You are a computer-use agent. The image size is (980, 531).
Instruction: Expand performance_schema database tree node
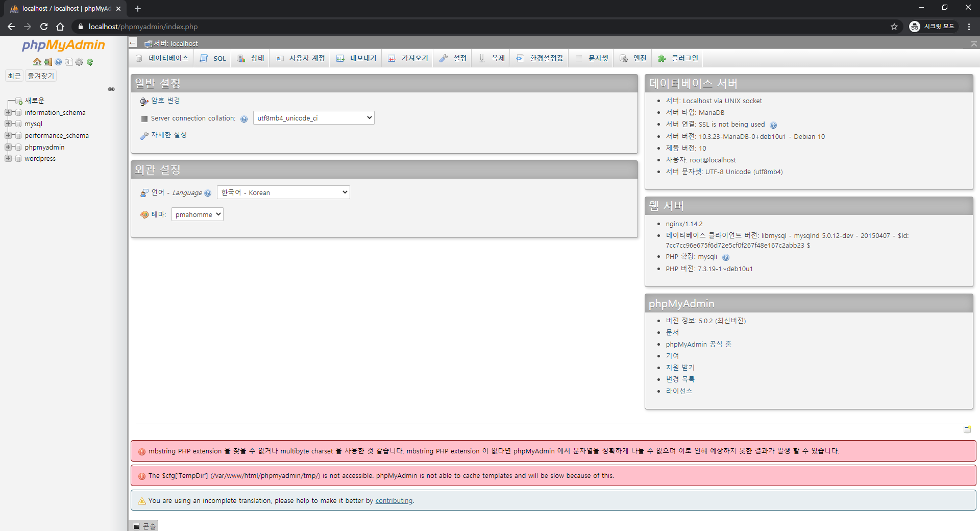[x=8, y=135]
